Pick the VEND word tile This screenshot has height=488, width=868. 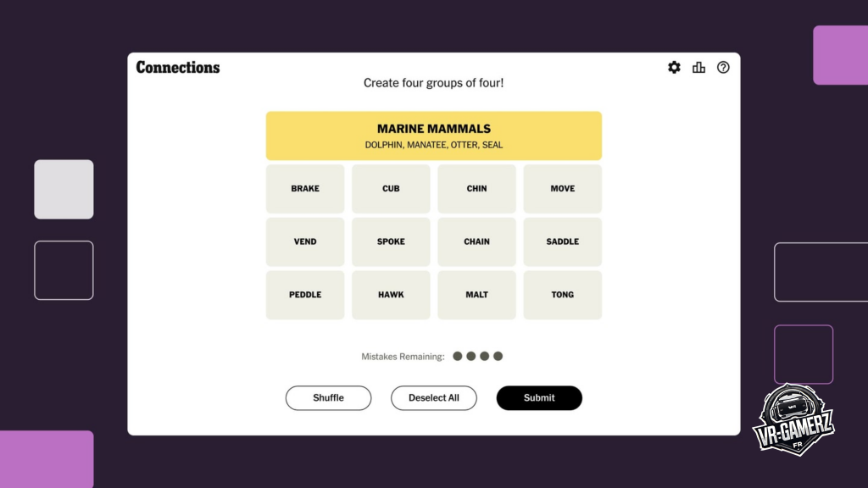[305, 242]
